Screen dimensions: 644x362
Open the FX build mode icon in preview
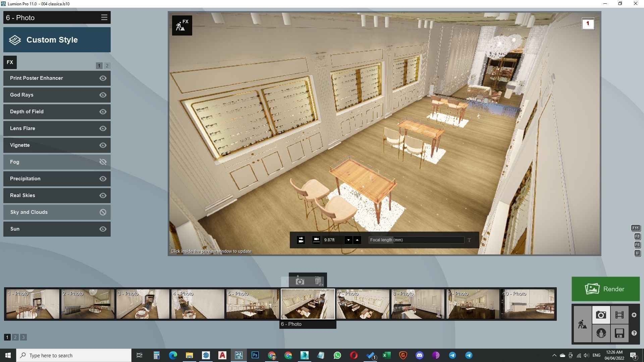click(182, 25)
